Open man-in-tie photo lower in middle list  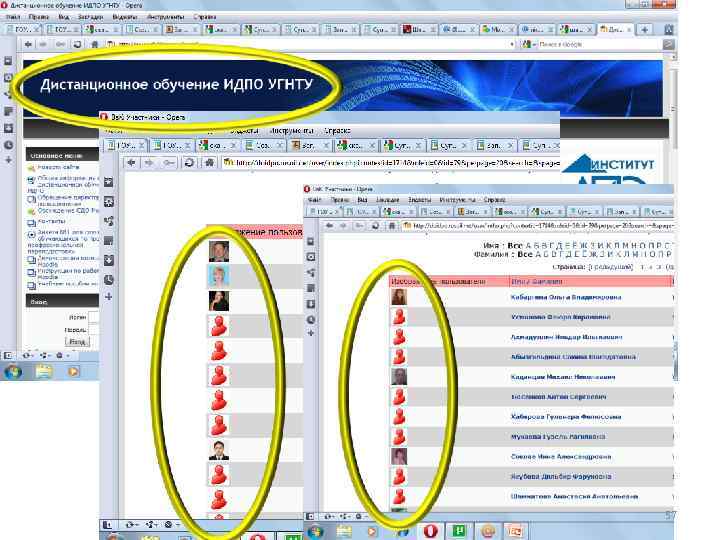click(219, 450)
